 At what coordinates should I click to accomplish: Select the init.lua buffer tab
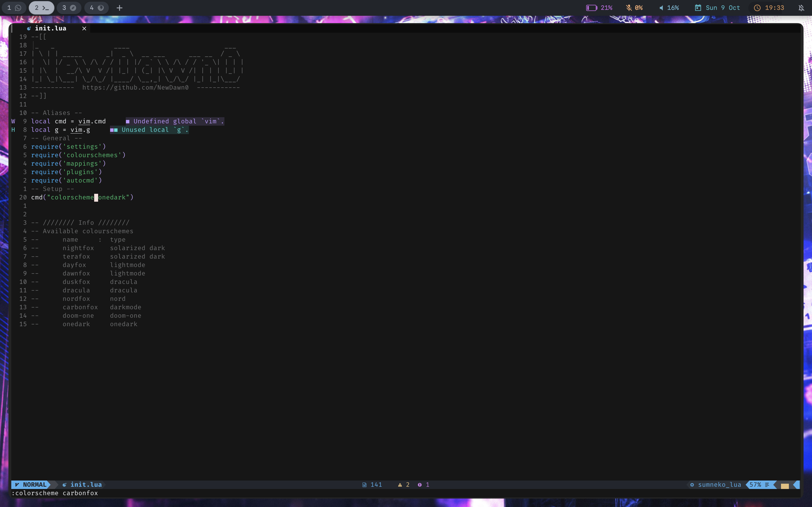50,28
